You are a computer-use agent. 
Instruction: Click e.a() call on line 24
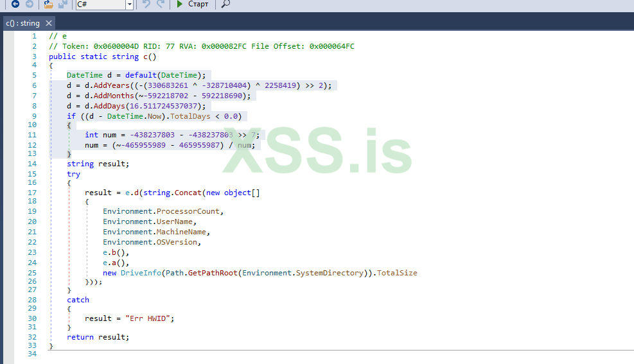coord(114,263)
